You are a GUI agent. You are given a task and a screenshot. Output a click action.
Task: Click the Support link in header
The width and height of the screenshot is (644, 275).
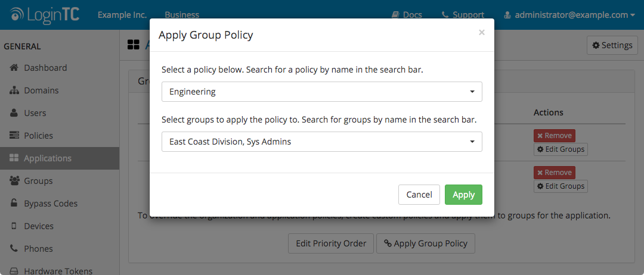463,15
